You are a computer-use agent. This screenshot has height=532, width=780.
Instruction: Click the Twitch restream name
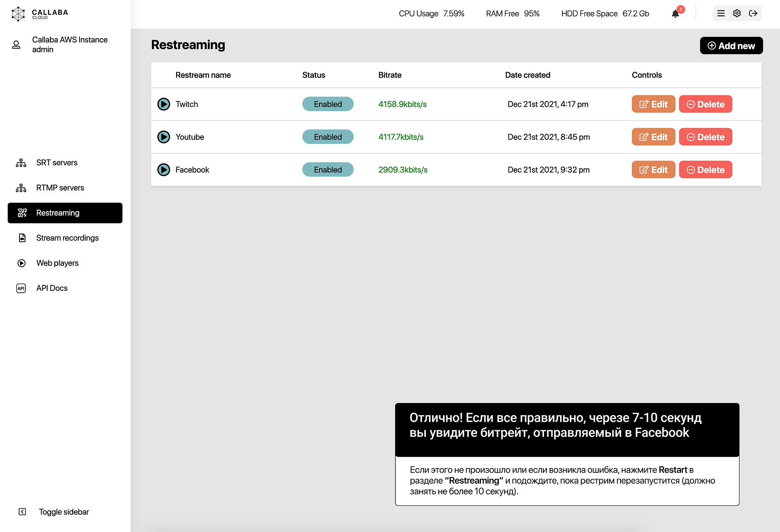pos(187,104)
